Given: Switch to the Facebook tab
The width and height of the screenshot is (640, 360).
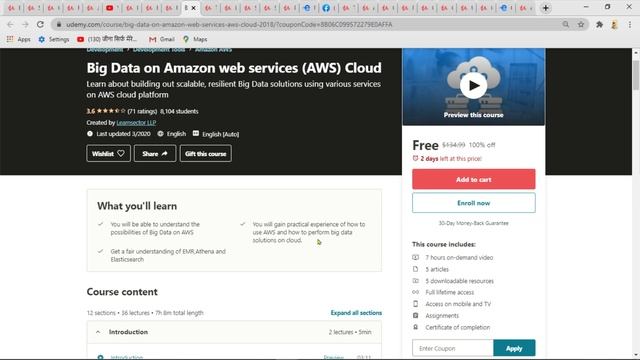Looking at the screenshot, I should 326,8.
